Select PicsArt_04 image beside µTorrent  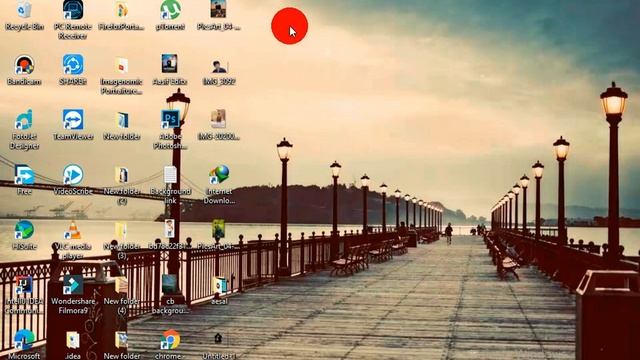point(218,9)
